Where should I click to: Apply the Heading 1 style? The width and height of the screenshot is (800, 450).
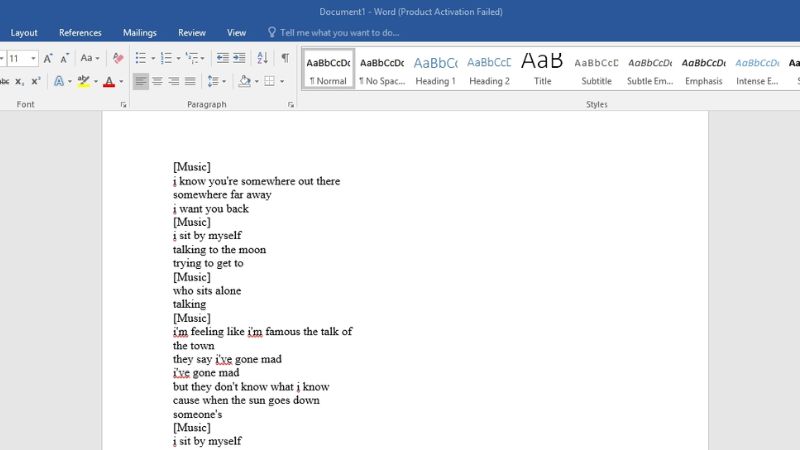point(435,68)
